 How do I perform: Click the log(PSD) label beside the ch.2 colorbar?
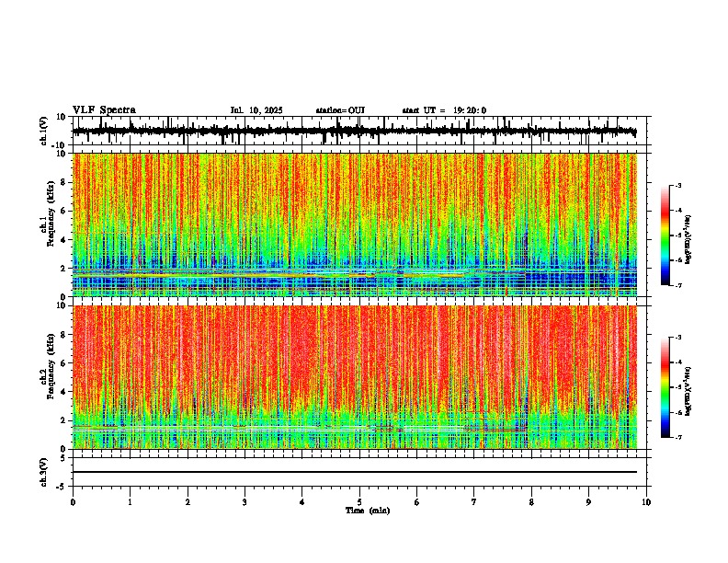tap(688, 391)
